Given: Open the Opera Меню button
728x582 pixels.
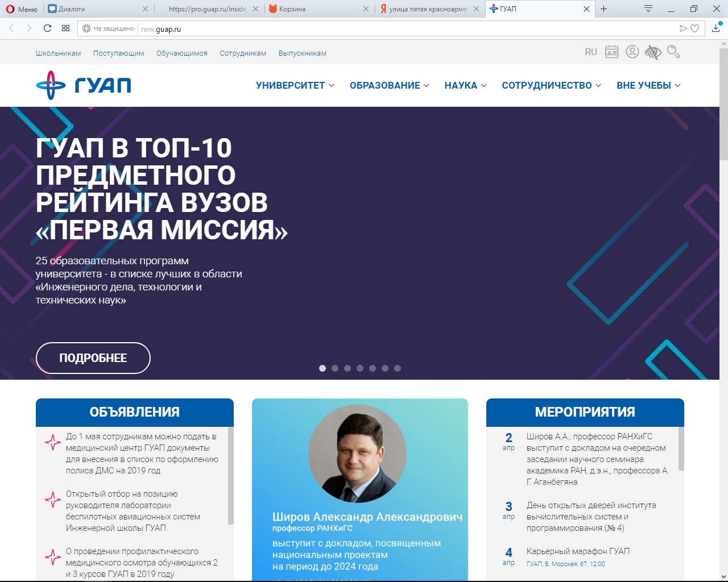Looking at the screenshot, I should tap(22, 9).
